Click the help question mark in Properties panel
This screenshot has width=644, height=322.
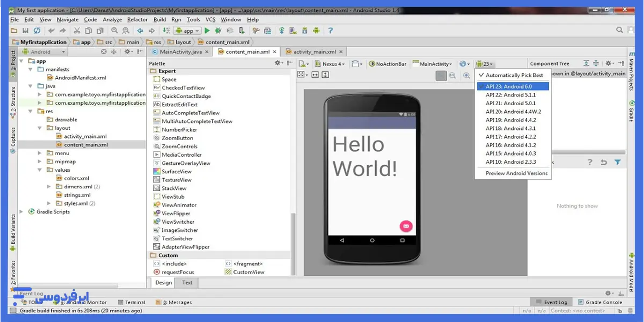[x=590, y=162]
